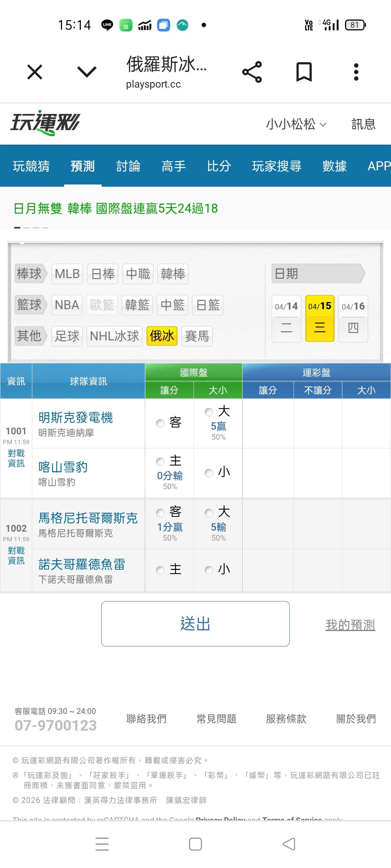This screenshot has width=391, height=868.
Task: Open team 明斯克發電機 info
Action: 76,418
